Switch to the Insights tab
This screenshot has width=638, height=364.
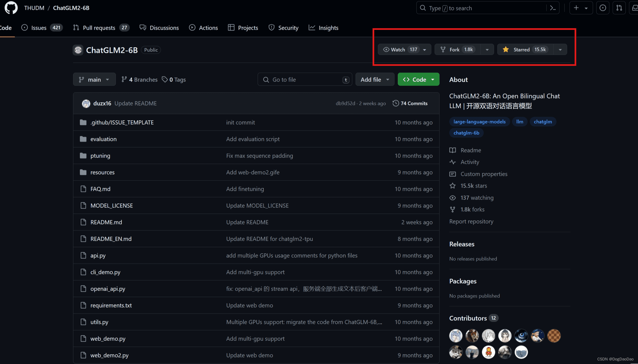click(323, 28)
